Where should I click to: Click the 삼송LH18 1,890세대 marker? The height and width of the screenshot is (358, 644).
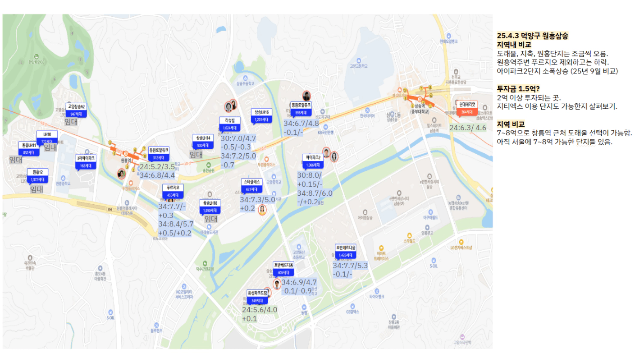[x=210, y=207]
